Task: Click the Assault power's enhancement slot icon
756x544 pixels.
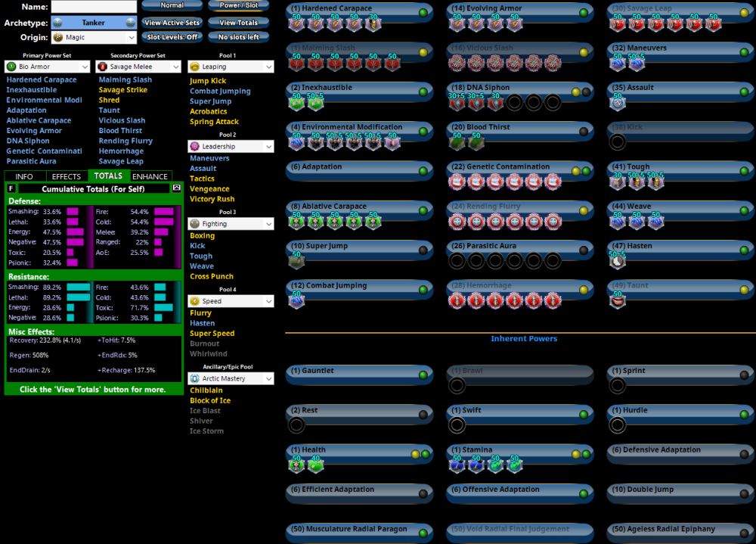Action: click(618, 103)
